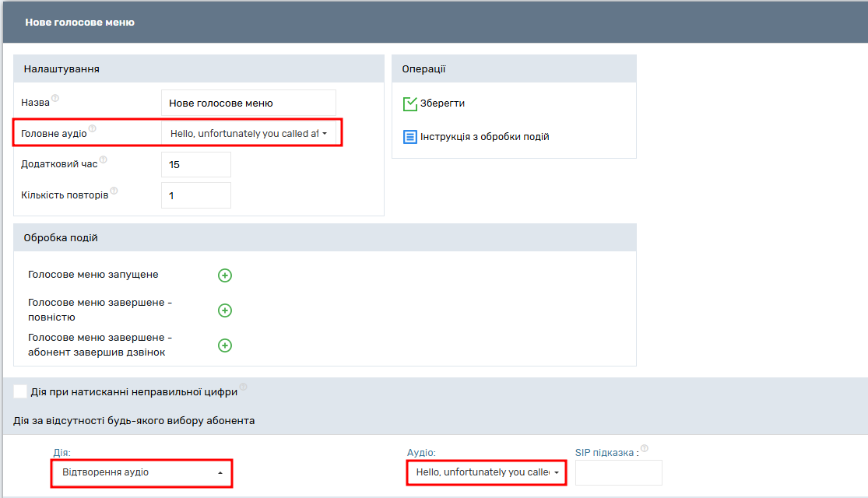The height and width of the screenshot is (498, 868).
Task: Click help icon next to 'Кількість повторів'
Action: click(x=114, y=191)
